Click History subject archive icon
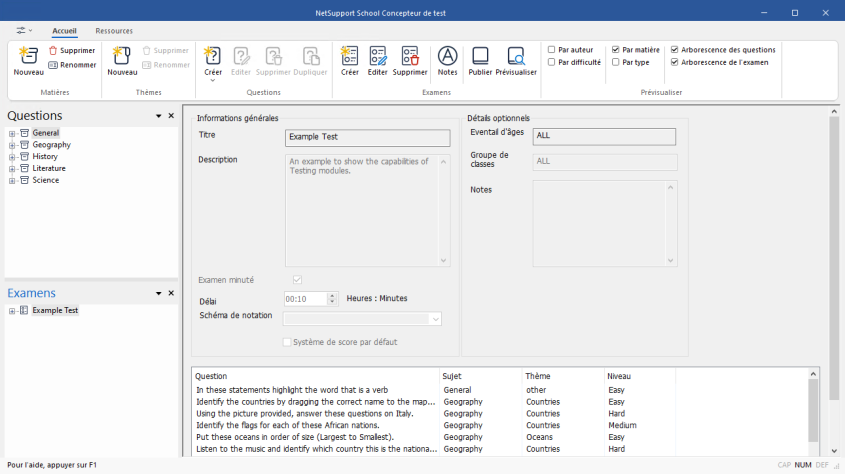The height and width of the screenshot is (474, 845). point(24,156)
